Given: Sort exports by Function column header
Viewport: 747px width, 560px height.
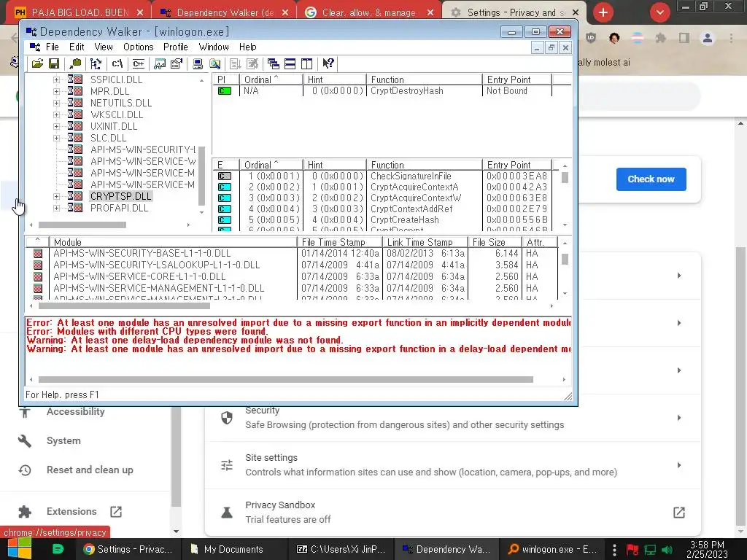Looking at the screenshot, I should [424, 165].
